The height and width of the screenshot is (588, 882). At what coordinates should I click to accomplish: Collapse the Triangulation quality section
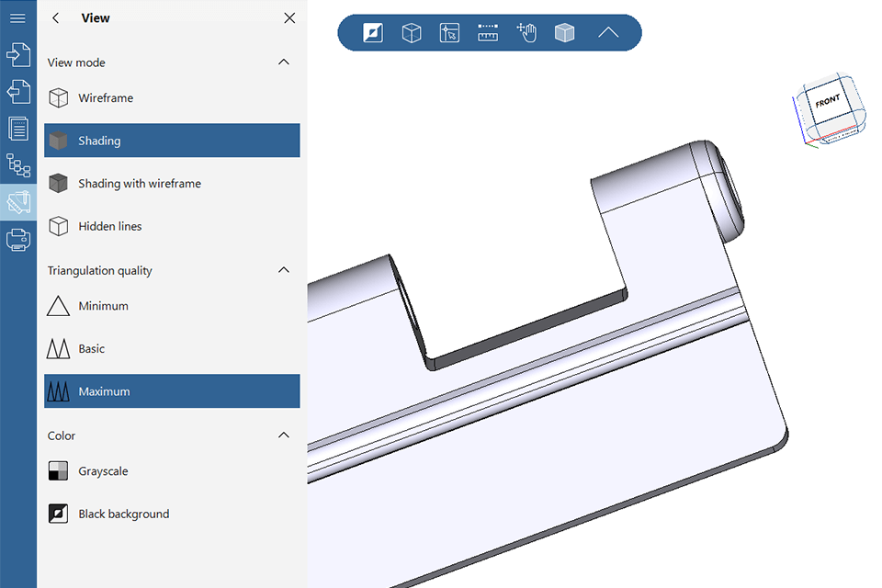pyautogui.click(x=284, y=270)
